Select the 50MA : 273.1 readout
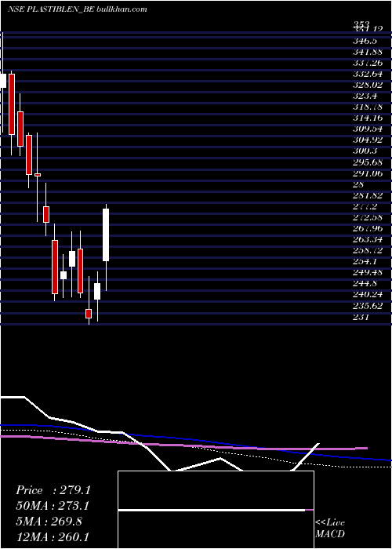The width and height of the screenshot is (392, 549). coord(53,506)
